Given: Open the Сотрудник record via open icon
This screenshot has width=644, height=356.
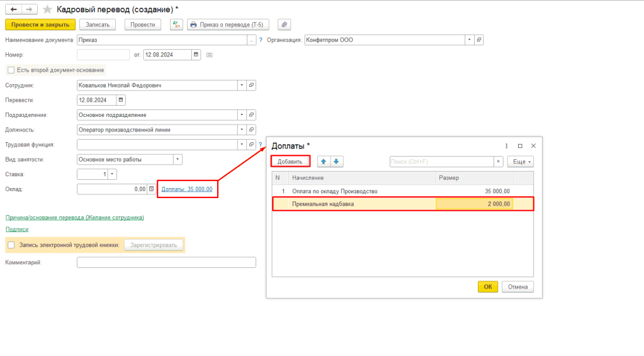Looking at the screenshot, I should point(251,86).
